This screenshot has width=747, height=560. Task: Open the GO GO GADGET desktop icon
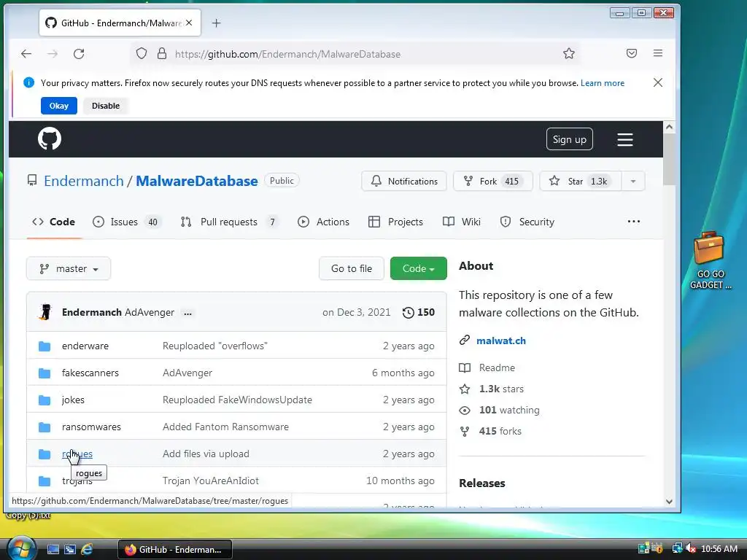click(710, 260)
